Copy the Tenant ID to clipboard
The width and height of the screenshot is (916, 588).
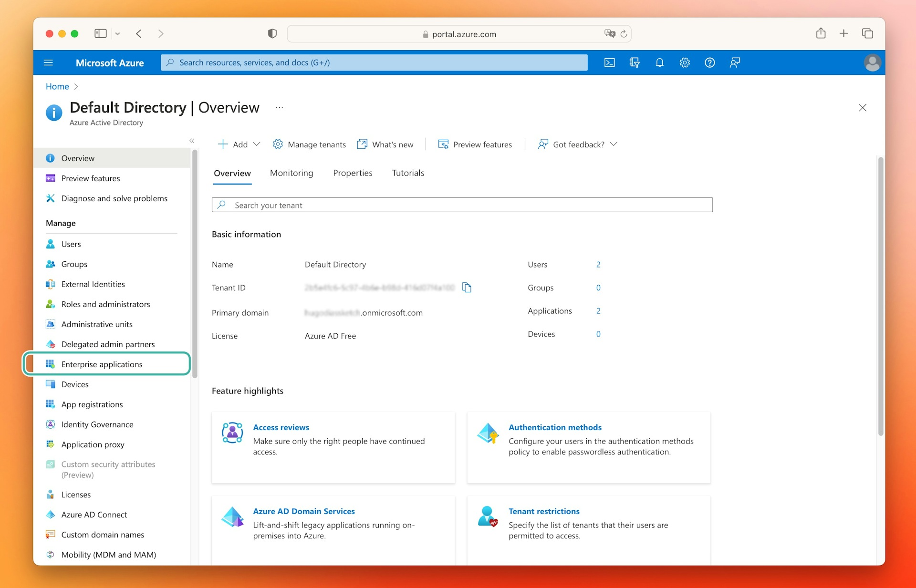coord(467,288)
